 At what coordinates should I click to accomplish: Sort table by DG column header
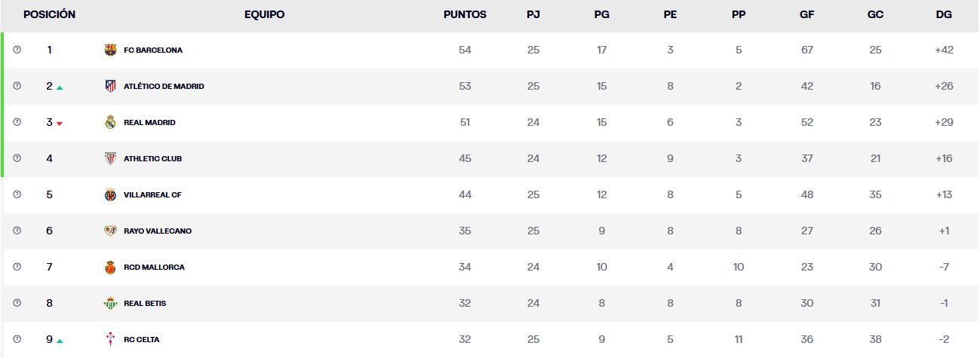[944, 14]
